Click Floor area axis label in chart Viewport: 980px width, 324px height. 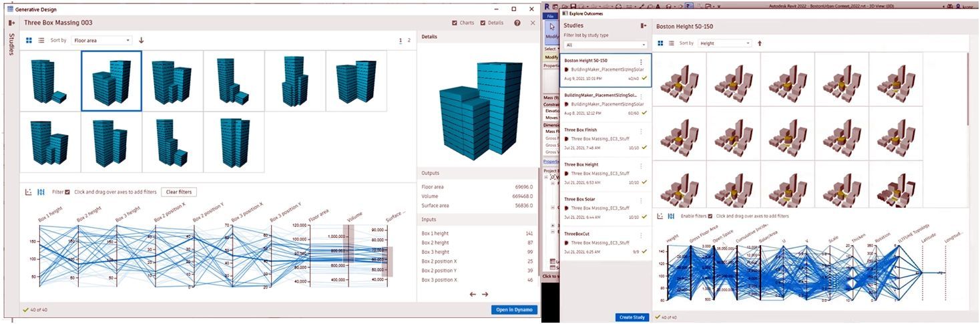pos(317,214)
